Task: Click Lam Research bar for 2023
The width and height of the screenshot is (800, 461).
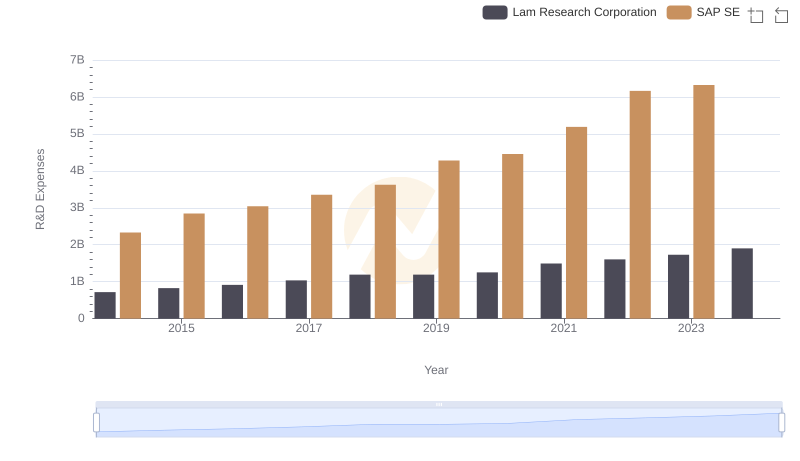Action: (678, 287)
